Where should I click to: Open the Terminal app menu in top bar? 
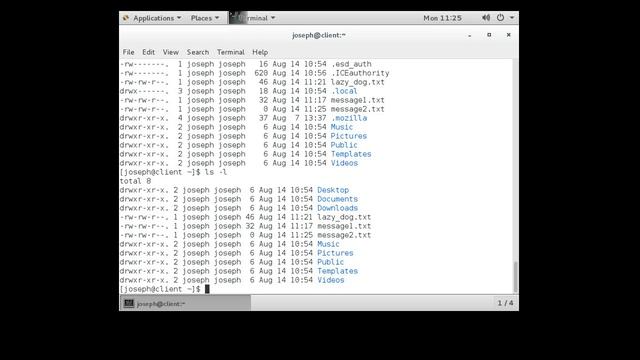[252, 18]
